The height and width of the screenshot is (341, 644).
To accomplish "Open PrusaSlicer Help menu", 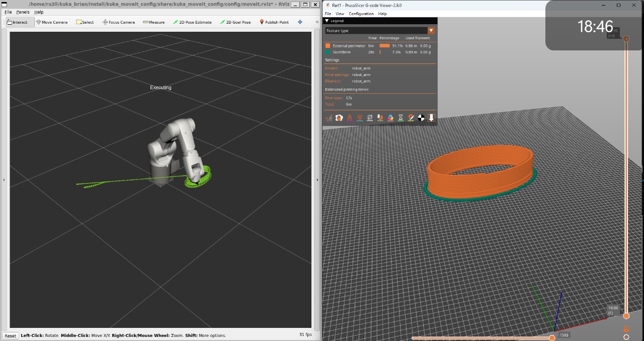I will click(382, 14).
